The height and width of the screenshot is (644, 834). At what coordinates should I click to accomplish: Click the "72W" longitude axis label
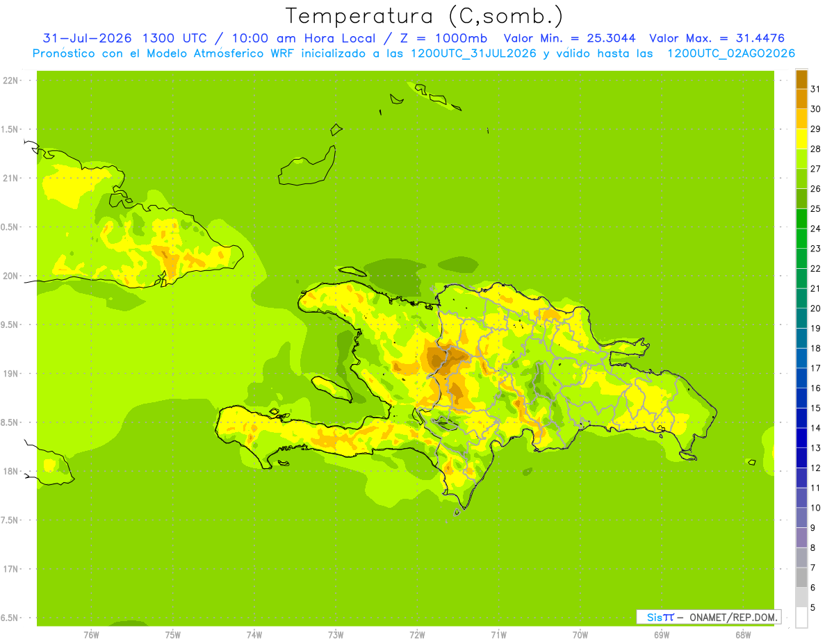(417, 635)
